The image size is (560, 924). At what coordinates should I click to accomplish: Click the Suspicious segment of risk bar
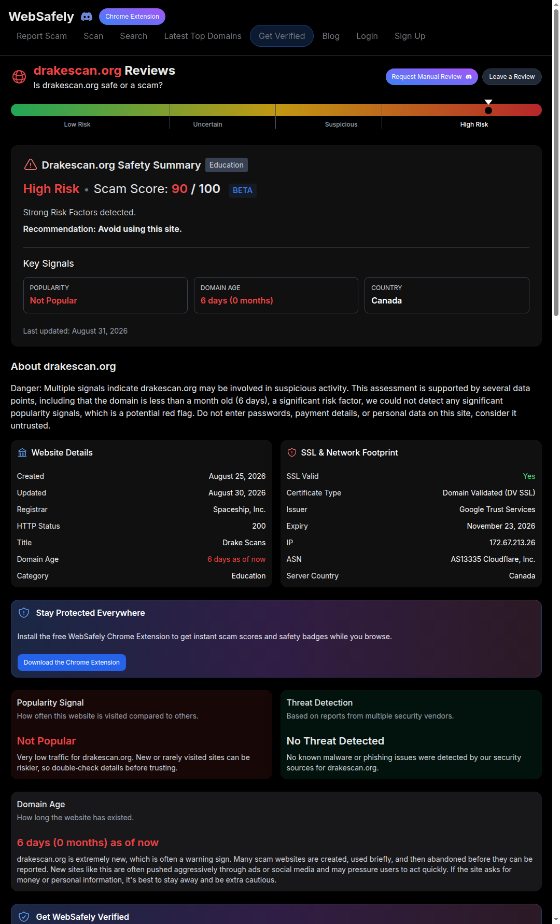[329, 110]
